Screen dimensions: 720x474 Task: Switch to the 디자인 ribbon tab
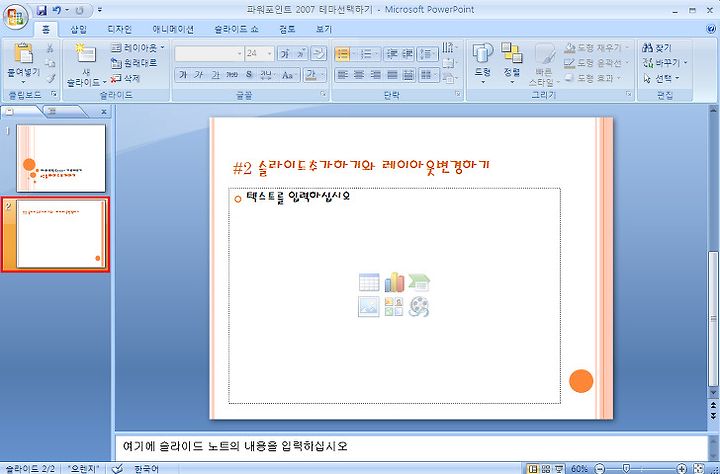point(119,29)
